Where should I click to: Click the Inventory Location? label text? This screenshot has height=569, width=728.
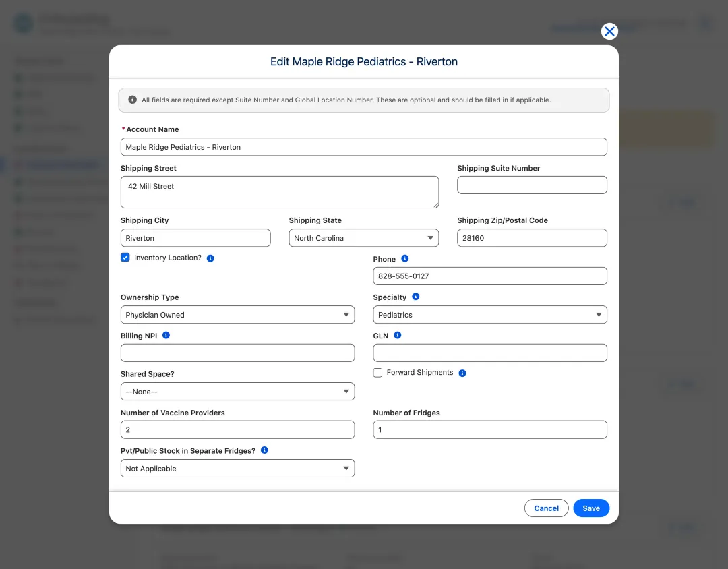(x=168, y=258)
